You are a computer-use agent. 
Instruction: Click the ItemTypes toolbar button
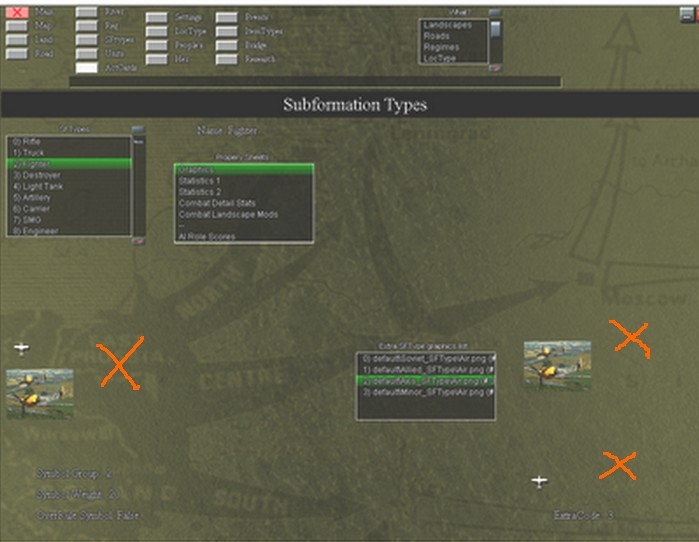[x=226, y=31]
